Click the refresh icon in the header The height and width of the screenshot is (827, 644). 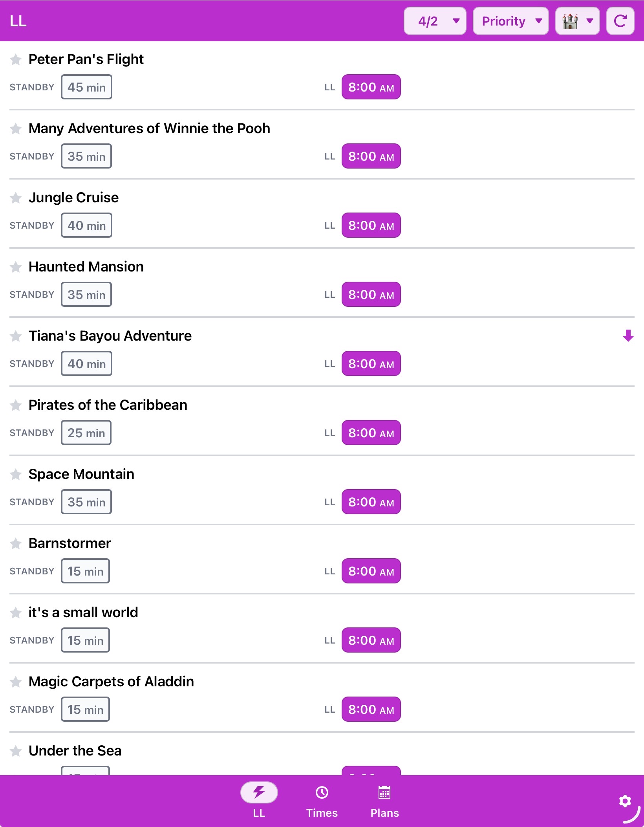pos(620,21)
